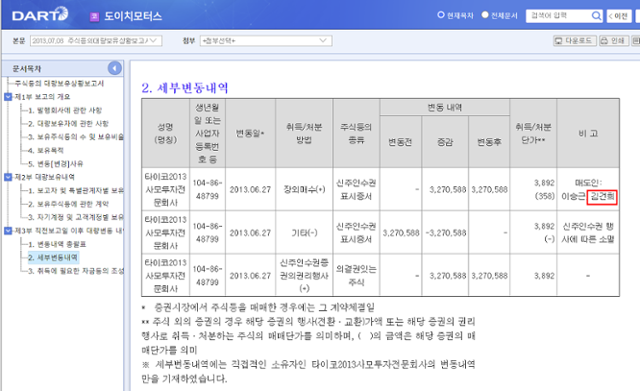Click the 신주인수권증권의권리행사(+) cell

304,275
